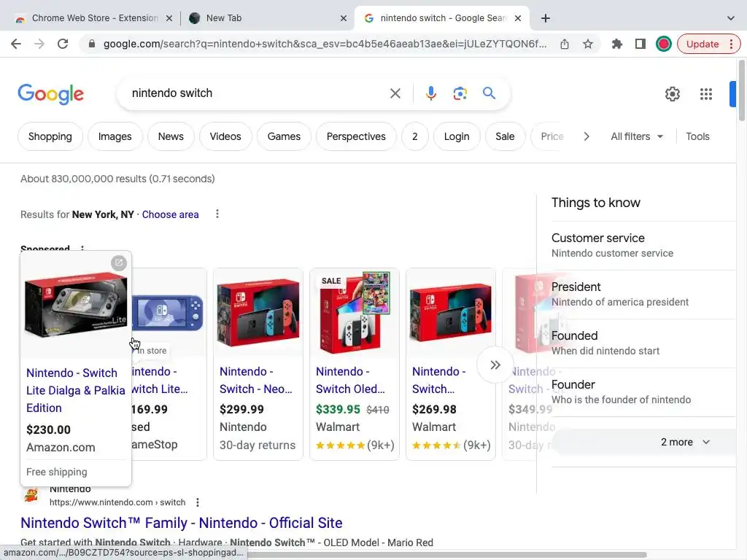The width and height of the screenshot is (747, 560).
Task: Click the horizontal page scrollbar
Action: tap(447, 555)
